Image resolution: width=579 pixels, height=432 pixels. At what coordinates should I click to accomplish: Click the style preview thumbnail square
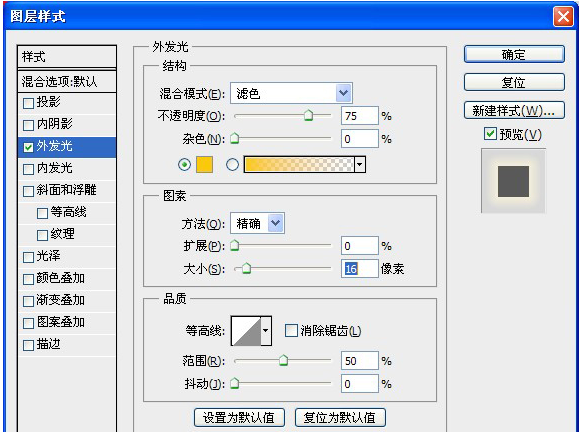513,181
